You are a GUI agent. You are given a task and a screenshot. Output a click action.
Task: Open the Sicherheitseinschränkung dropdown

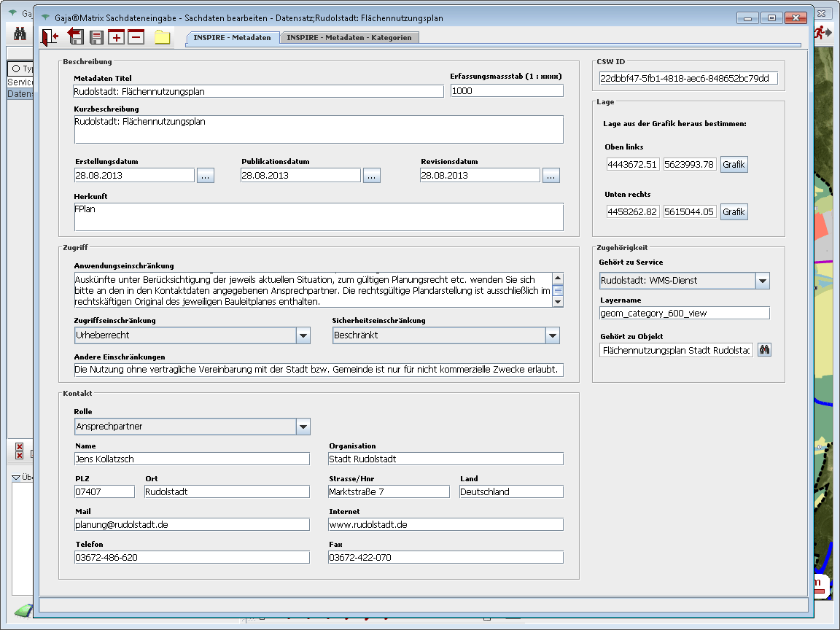(x=553, y=335)
